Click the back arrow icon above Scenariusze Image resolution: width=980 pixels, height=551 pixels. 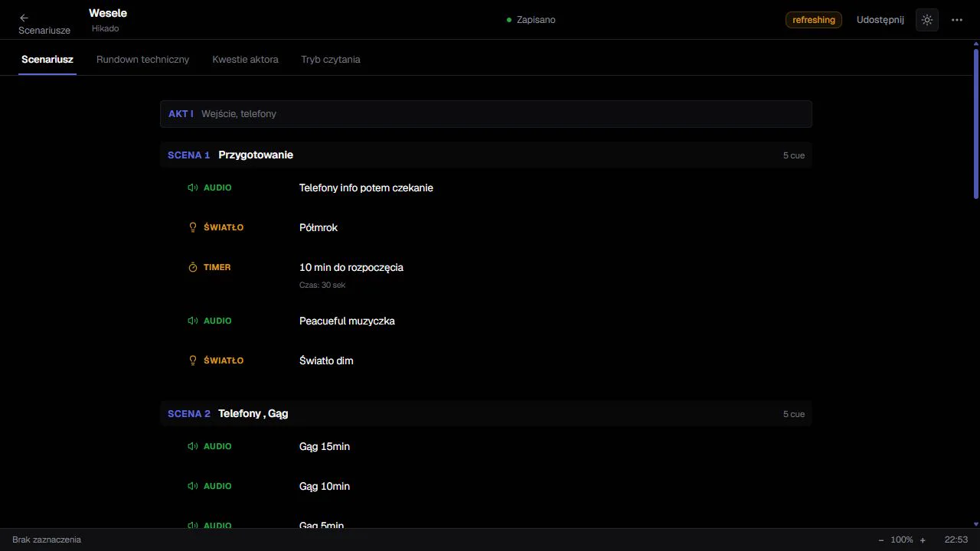[24, 18]
